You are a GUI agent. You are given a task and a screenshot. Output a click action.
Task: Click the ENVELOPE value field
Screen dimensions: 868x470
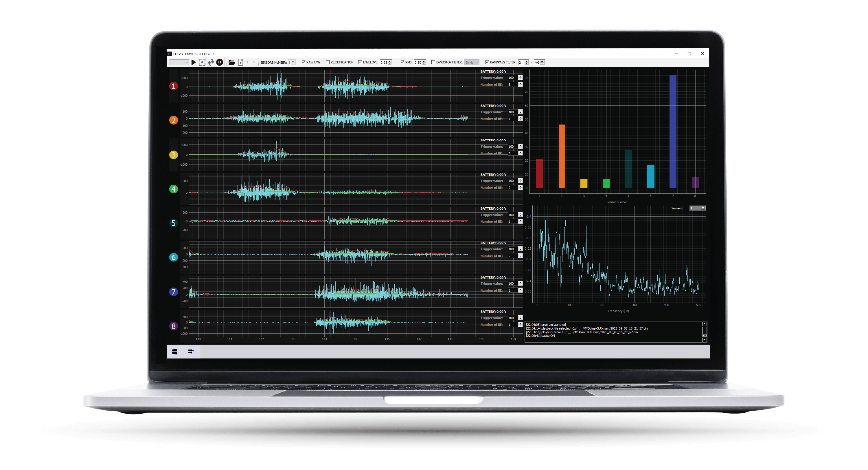(x=383, y=62)
